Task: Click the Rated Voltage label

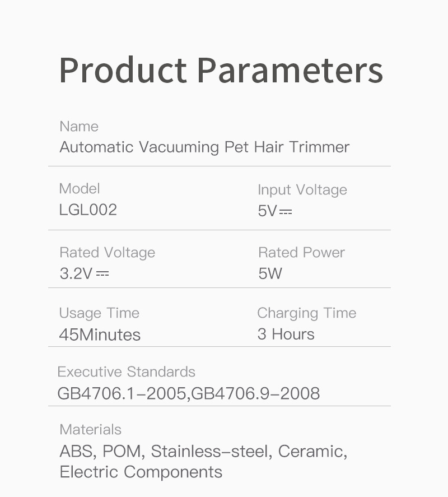Action: 107,253
